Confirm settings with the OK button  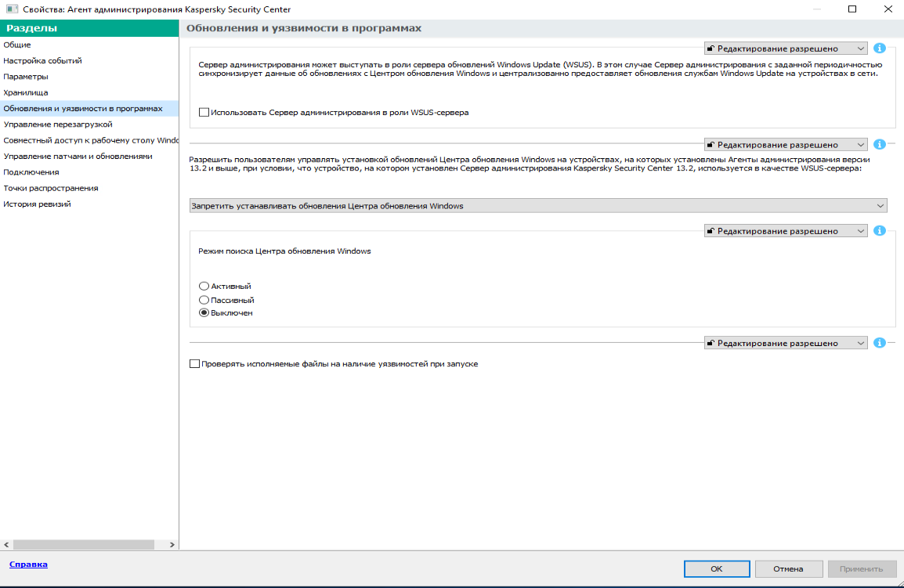pyautogui.click(x=717, y=568)
